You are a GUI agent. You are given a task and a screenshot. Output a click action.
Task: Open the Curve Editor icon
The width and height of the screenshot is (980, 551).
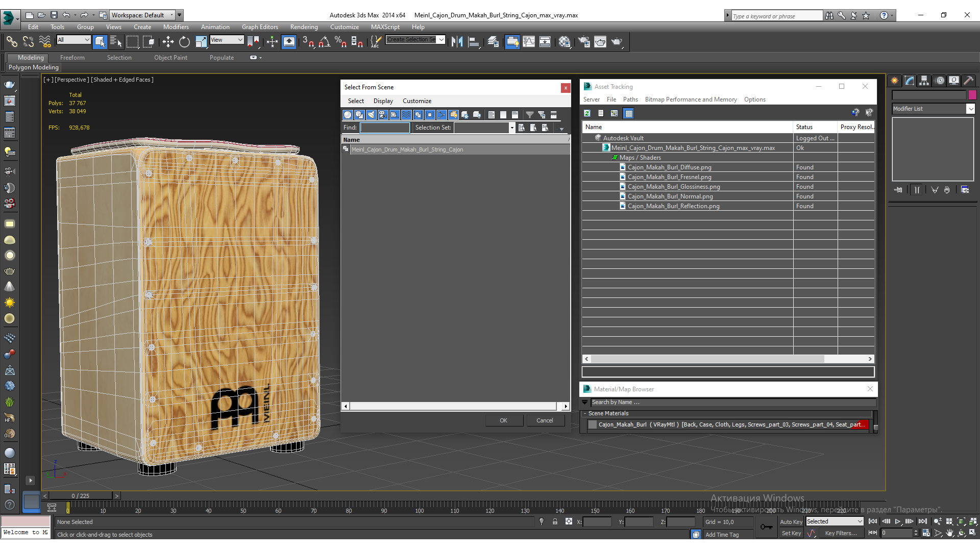point(529,42)
